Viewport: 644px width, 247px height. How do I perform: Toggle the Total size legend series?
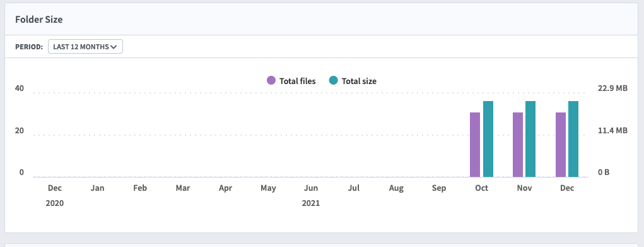(x=353, y=81)
